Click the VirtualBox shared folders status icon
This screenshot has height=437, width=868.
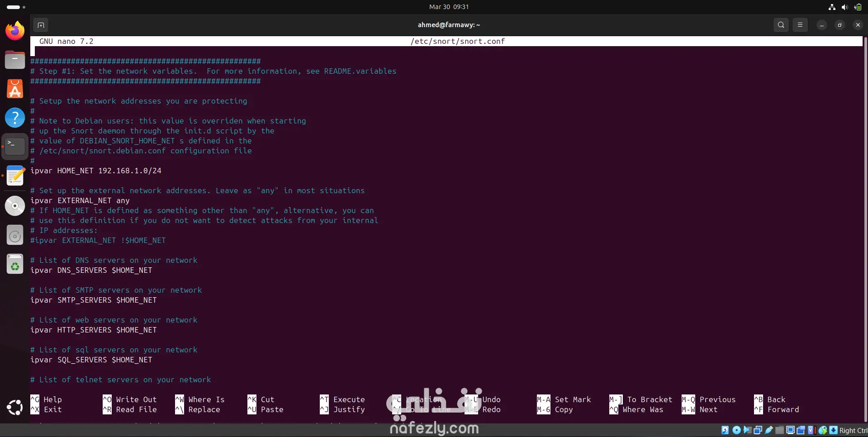780,430
